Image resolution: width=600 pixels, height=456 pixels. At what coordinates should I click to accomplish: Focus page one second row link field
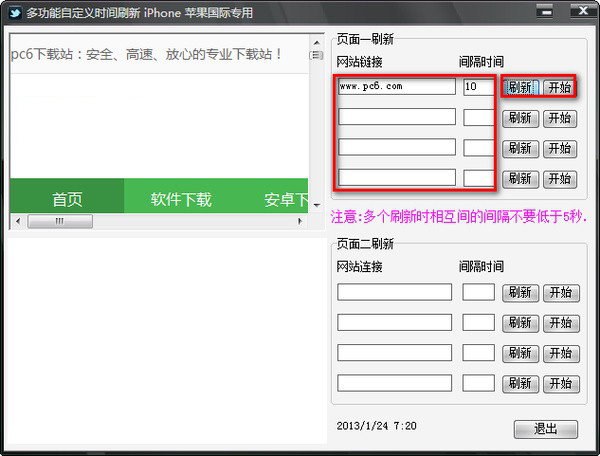397,117
